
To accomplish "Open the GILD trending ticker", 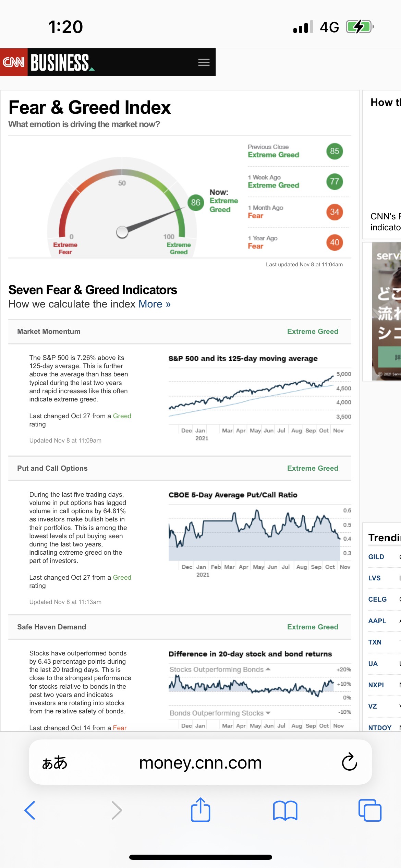I will pos(376,557).
